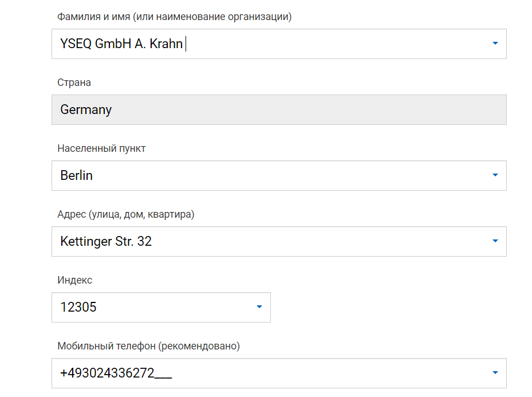Click the Berlin city input field

click(279, 175)
